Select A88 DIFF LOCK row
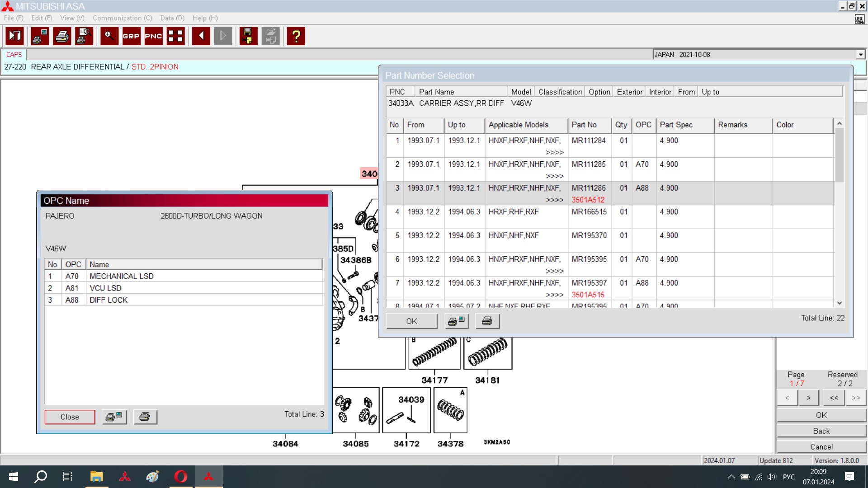Screen dimensions: 868x488 pyautogui.click(x=108, y=300)
